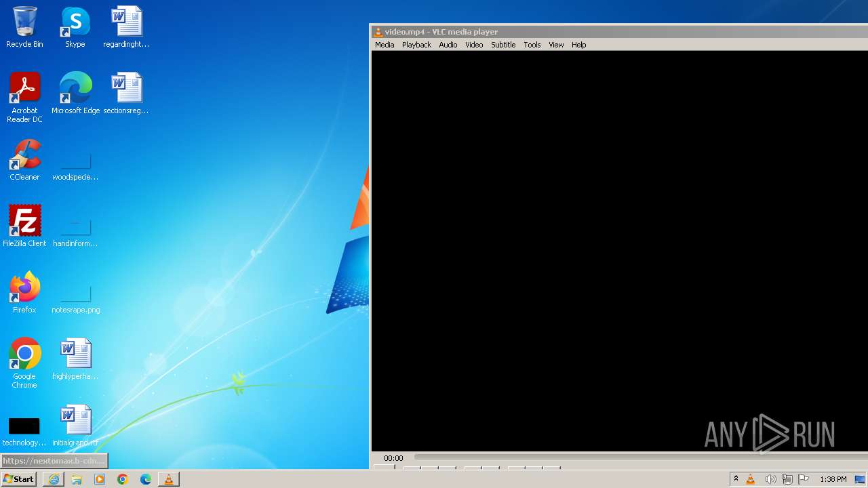Viewport: 868px width, 488px height.
Task: Open Windows Explorer folder in taskbar
Action: [77, 479]
